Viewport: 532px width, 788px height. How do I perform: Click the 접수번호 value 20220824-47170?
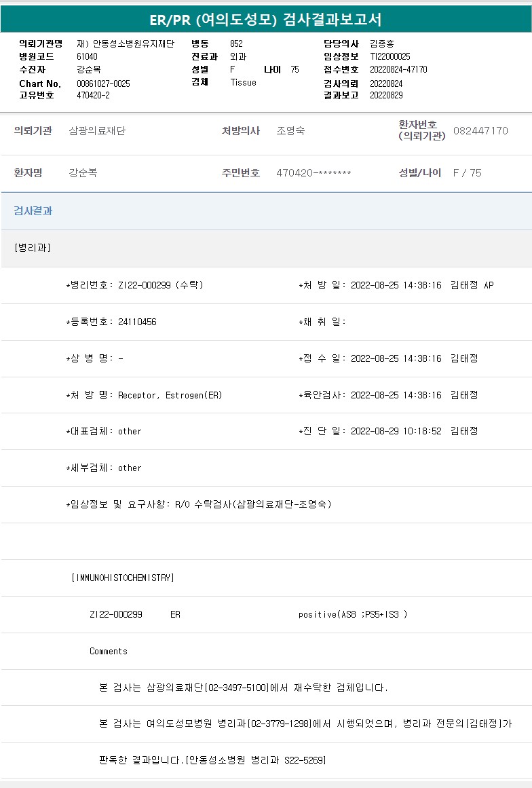[398, 70]
